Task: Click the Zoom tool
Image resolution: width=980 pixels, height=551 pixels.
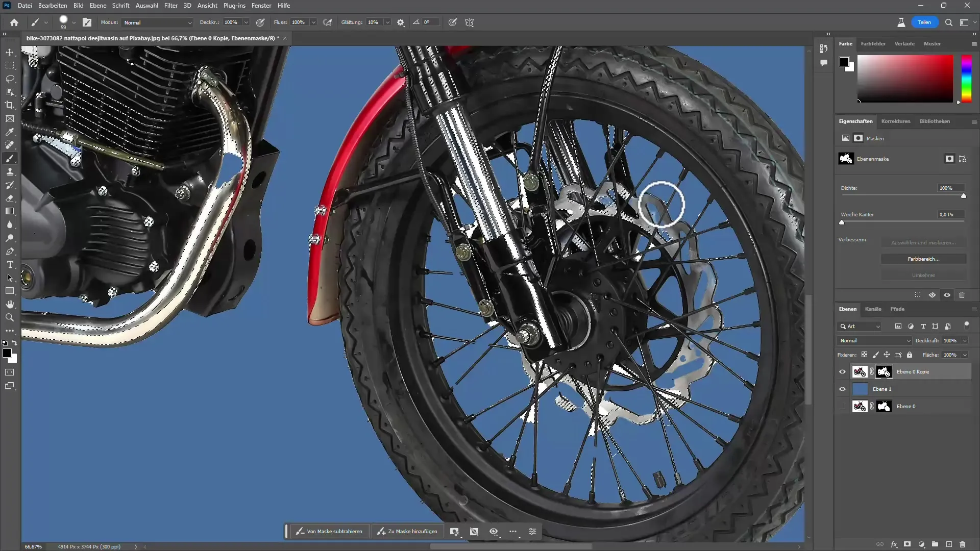Action: [x=9, y=317]
